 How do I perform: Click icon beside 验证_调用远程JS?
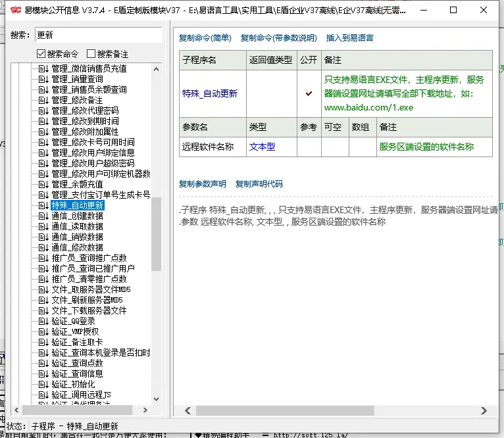[x=43, y=395]
